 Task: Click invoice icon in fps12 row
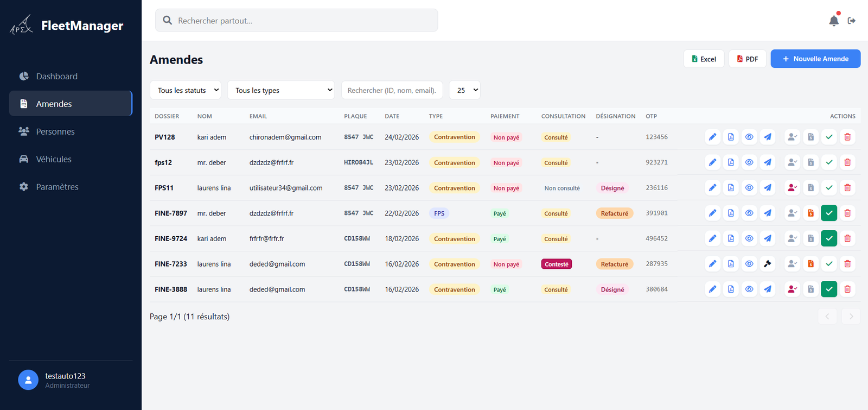tap(811, 162)
